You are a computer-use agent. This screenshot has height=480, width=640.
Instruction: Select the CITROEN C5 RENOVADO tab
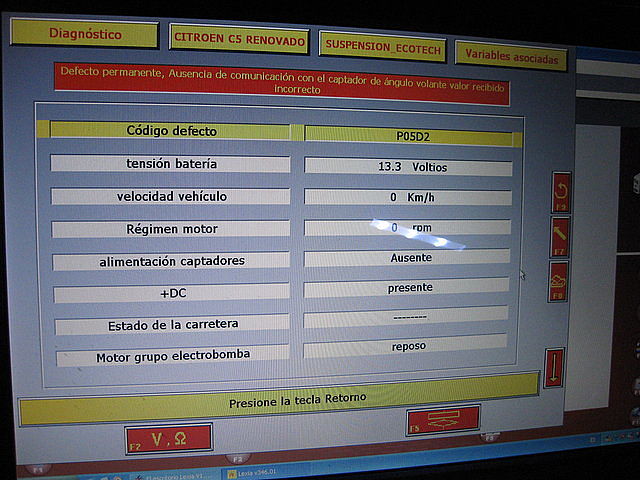click(240, 39)
